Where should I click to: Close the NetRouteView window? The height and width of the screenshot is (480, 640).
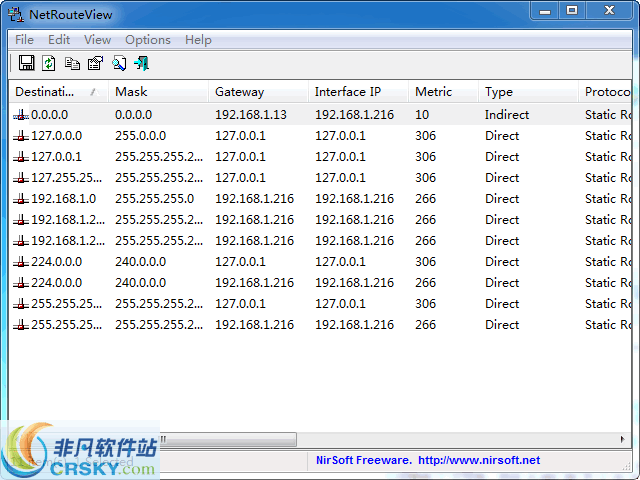609,11
